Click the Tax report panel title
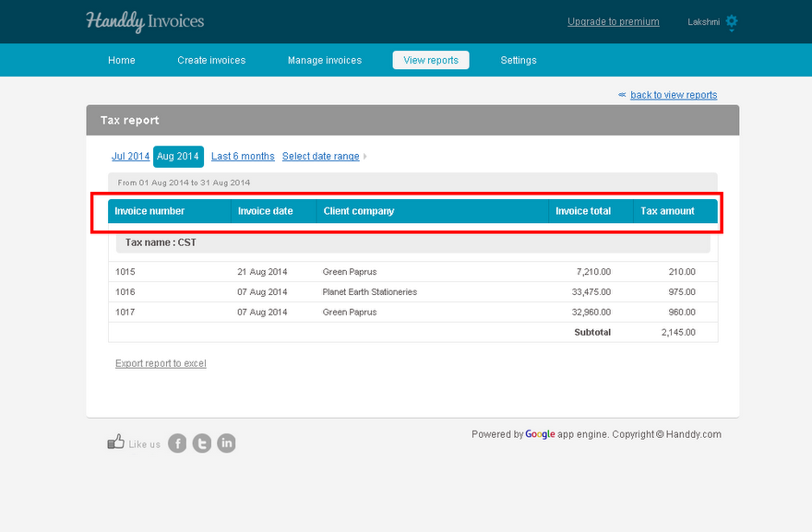The image size is (812, 532). (x=129, y=120)
